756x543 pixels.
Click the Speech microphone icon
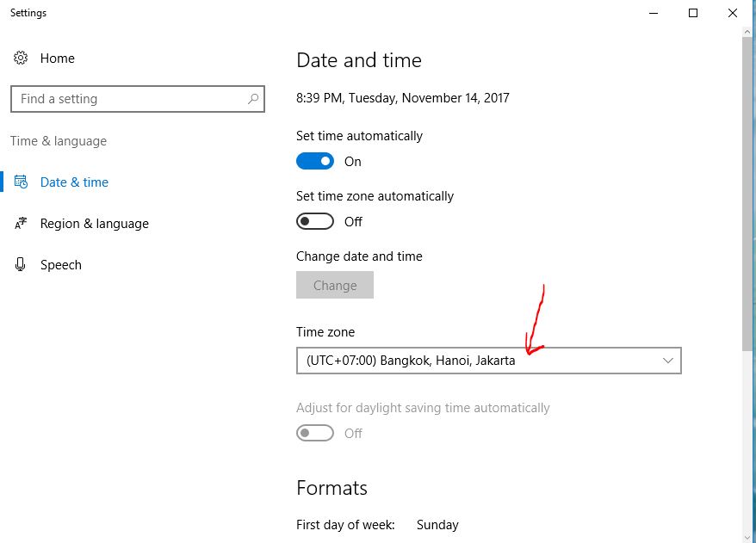(x=21, y=265)
